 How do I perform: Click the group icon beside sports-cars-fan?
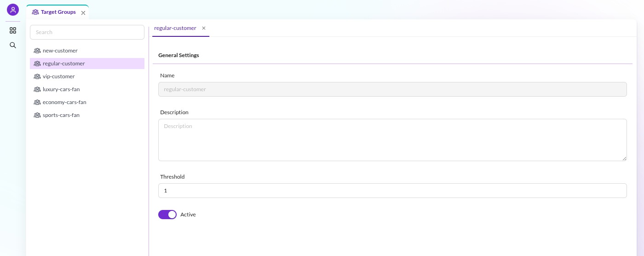37,115
